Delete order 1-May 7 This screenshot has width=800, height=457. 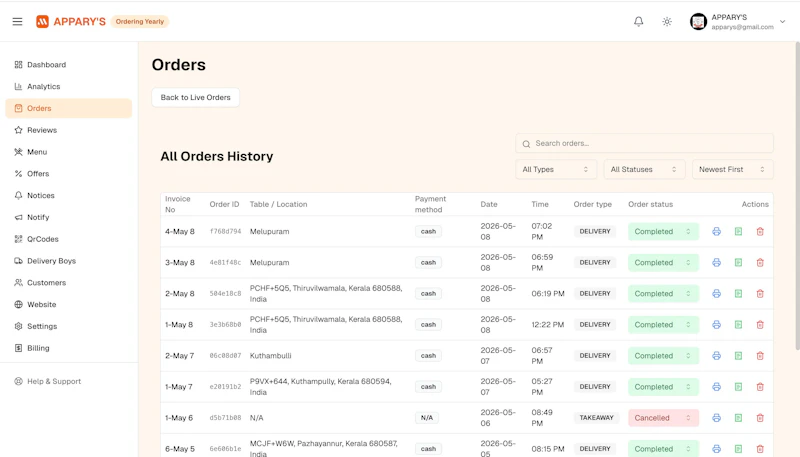760,387
